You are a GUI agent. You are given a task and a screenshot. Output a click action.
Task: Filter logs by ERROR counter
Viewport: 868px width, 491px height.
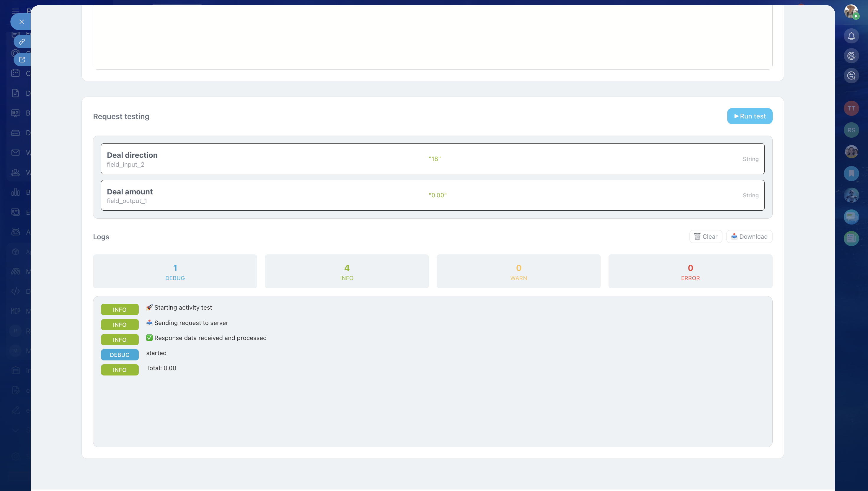690,272
